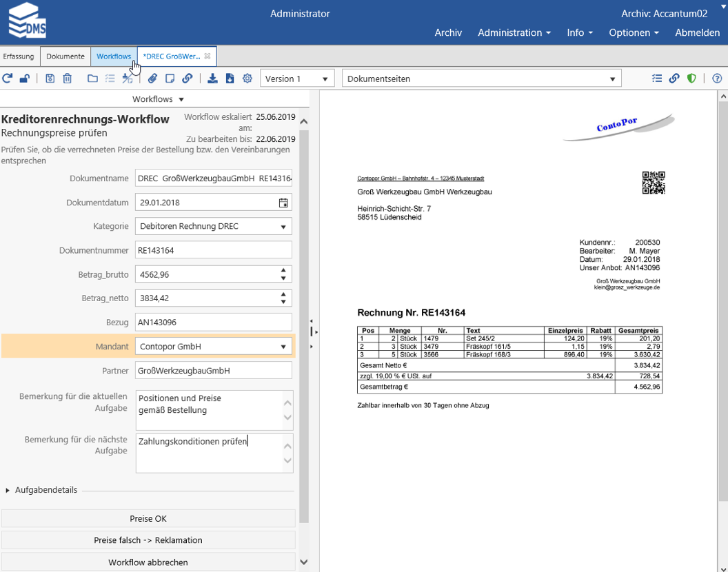Image resolution: width=728 pixels, height=572 pixels.
Task: Click the paperclip attachment icon
Action: 152,79
